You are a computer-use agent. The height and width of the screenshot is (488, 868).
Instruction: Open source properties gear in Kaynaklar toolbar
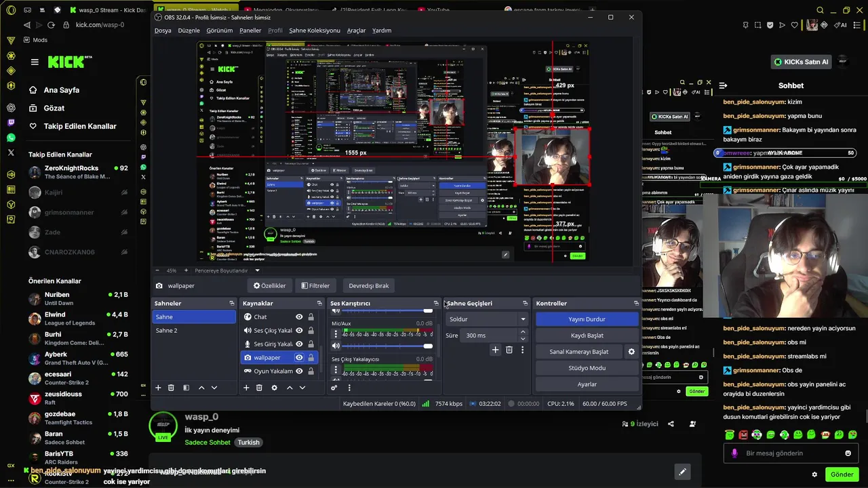[274, 388]
